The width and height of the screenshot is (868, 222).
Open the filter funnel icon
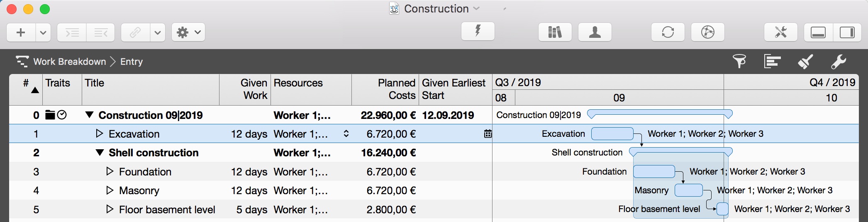739,62
